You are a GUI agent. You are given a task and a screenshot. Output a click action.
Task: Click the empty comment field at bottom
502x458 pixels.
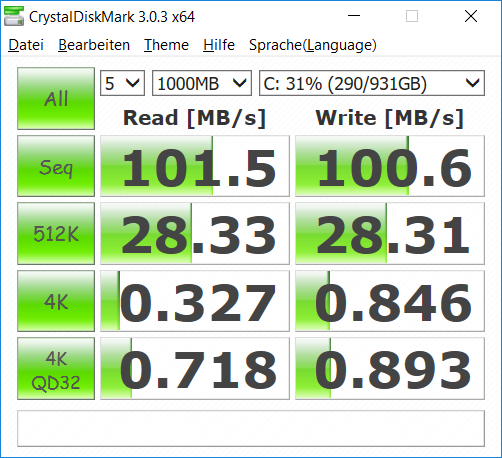(x=251, y=428)
